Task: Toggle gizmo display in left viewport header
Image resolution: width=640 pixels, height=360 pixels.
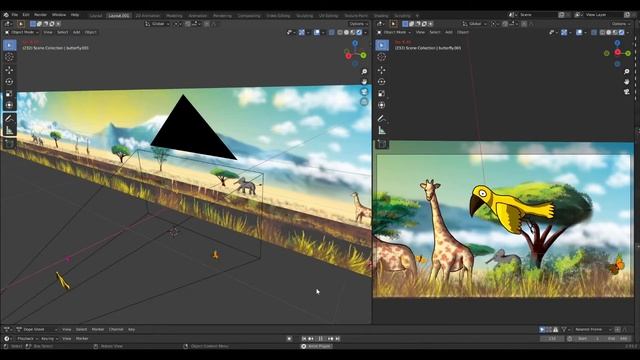Action: (302, 32)
